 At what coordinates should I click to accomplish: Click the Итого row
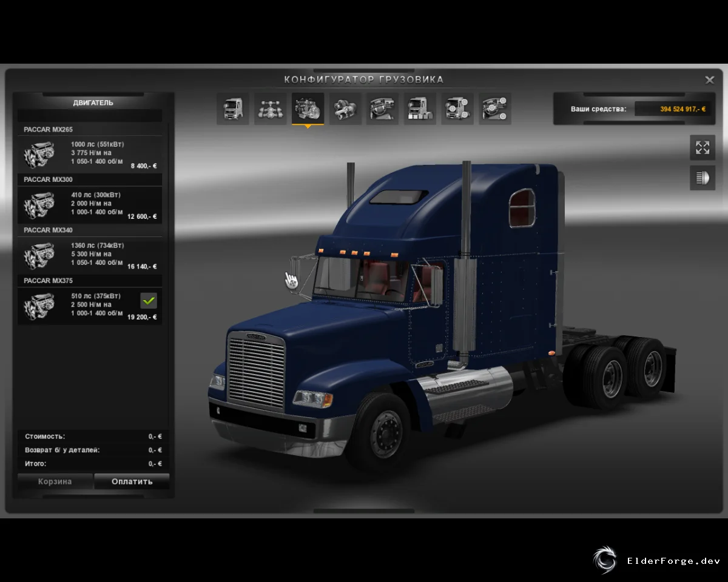[93, 464]
